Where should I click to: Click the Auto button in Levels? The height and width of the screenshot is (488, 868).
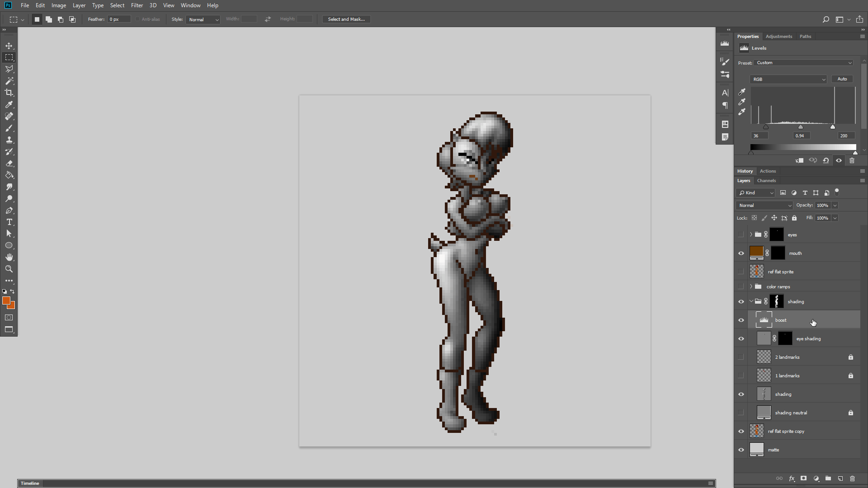[x=842, y=79]
